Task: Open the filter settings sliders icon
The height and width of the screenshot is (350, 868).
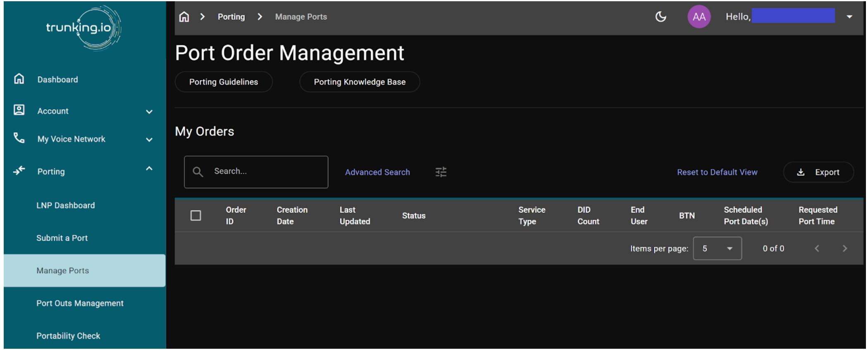Action: 441,172
